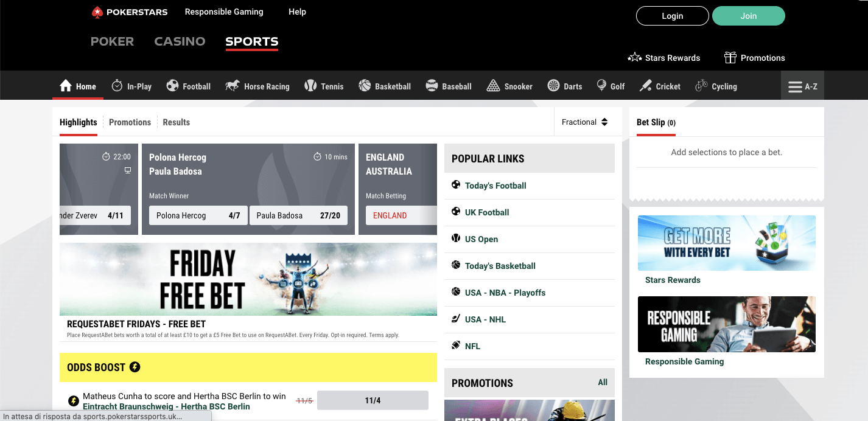Select ENGLAND in Match Betting
The height and width of the screenshot is (421, 868).
click(x=401, y=215)
